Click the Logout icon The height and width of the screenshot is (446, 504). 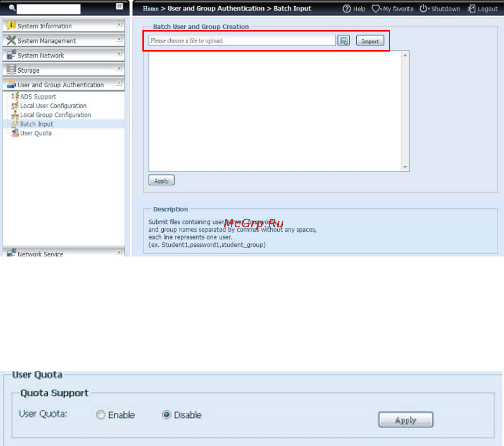[471, 9]
